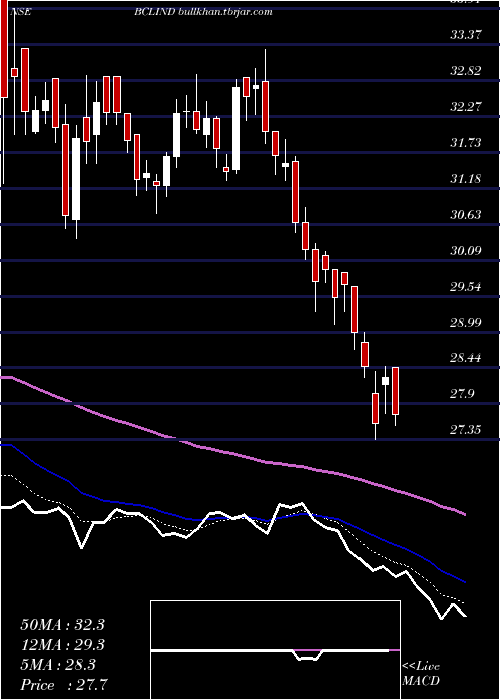Viewport: 500px width, 700px height.
Task: Click the 30.09 price axis label
Action: (466, 250)
